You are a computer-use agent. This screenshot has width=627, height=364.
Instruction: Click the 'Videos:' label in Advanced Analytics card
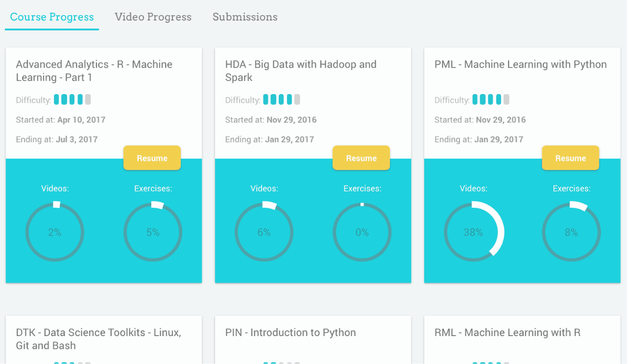(55, 189)
